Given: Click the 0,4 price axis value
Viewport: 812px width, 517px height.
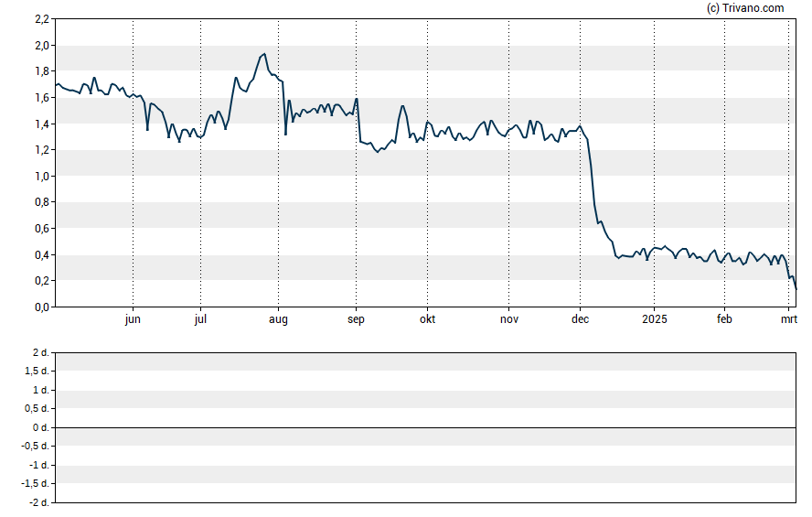Looking at the screenshot, I should pos(42,255).
